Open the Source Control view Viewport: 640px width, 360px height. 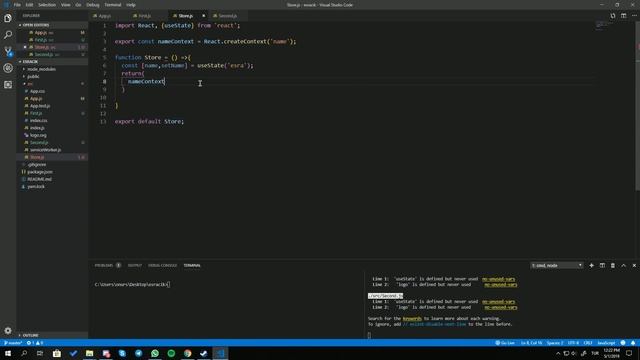point(8,51)
